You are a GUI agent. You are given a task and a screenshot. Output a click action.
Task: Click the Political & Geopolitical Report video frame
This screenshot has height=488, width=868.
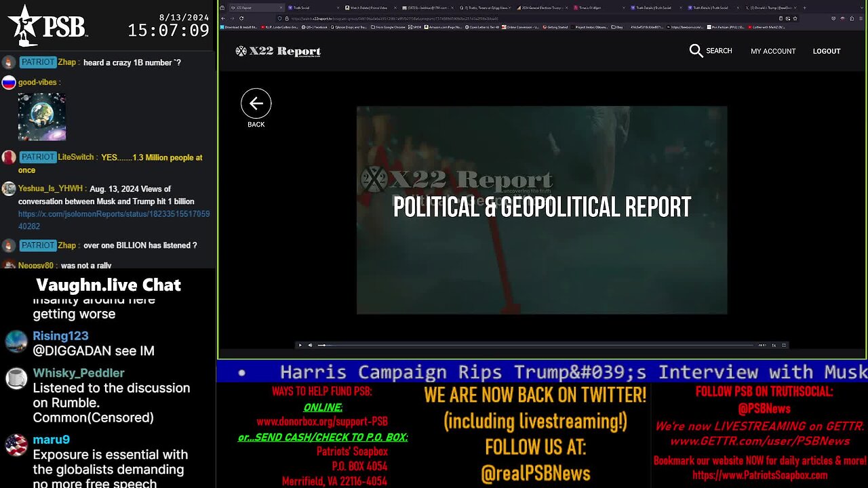click(x=542, y=210)
